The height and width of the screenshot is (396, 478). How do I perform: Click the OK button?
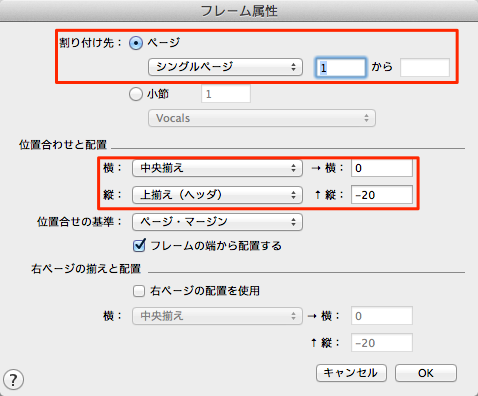[x=426, y=373]
